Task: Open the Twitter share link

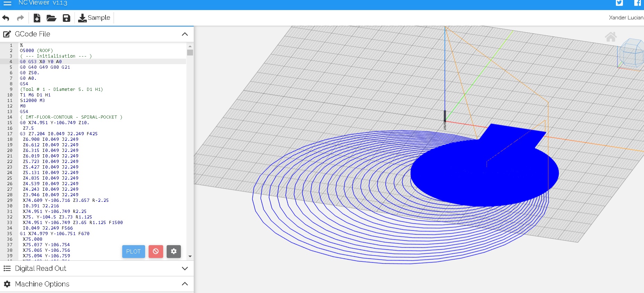Action: coord(619,3)
